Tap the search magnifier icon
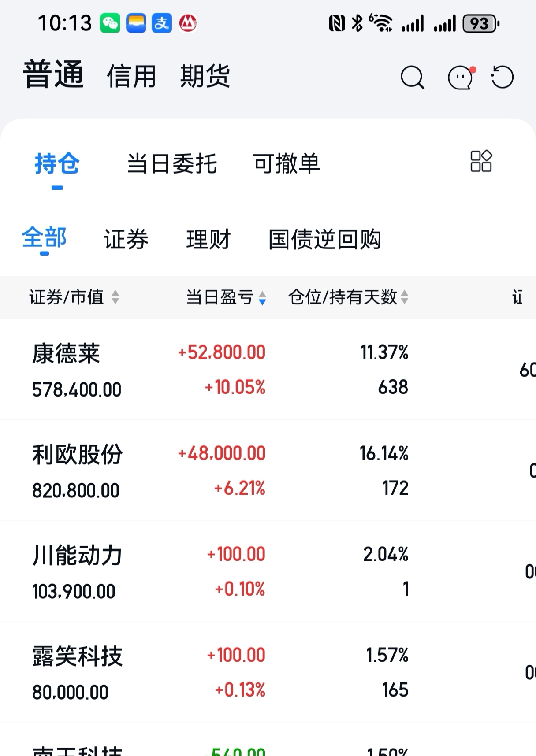 click(x=412, y=78)
